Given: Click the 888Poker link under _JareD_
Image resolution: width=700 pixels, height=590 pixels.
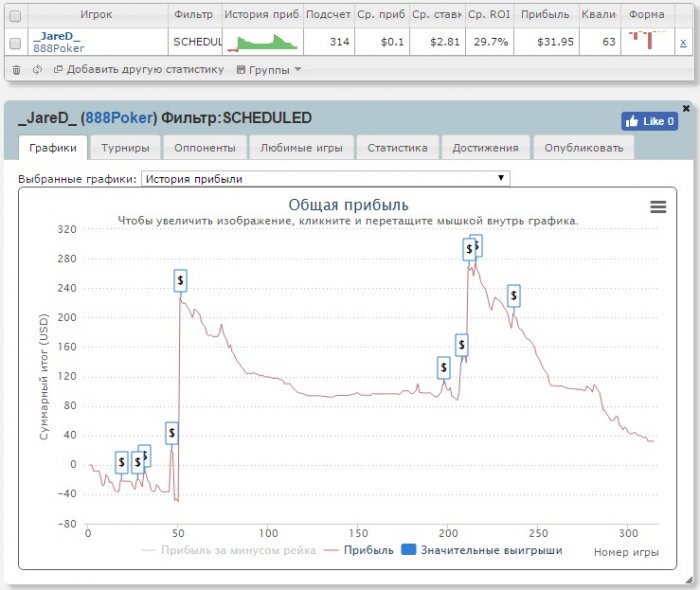Looking at the screenshot, I should point(58,48).
